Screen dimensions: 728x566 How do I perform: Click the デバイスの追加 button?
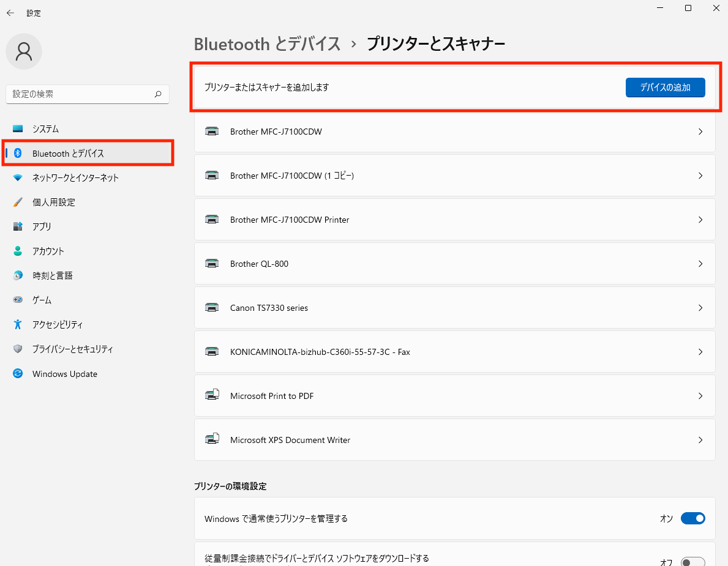pos(665,88)
